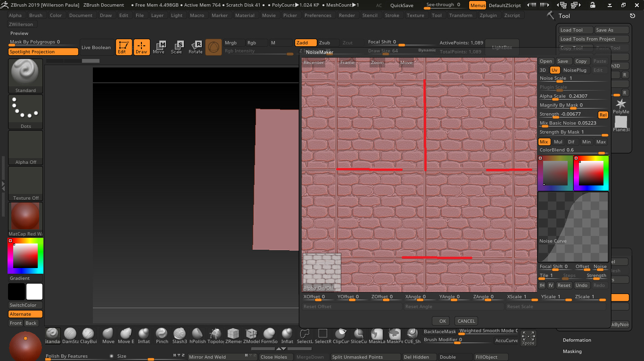This screenshot has height=361, width=644.
Task: Select the Slash3 brush icon
Action: click(180, 336)
